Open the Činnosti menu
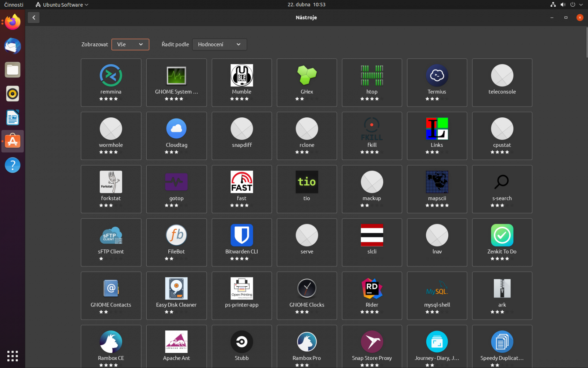 pyautogui.click(x=14, y=4)
